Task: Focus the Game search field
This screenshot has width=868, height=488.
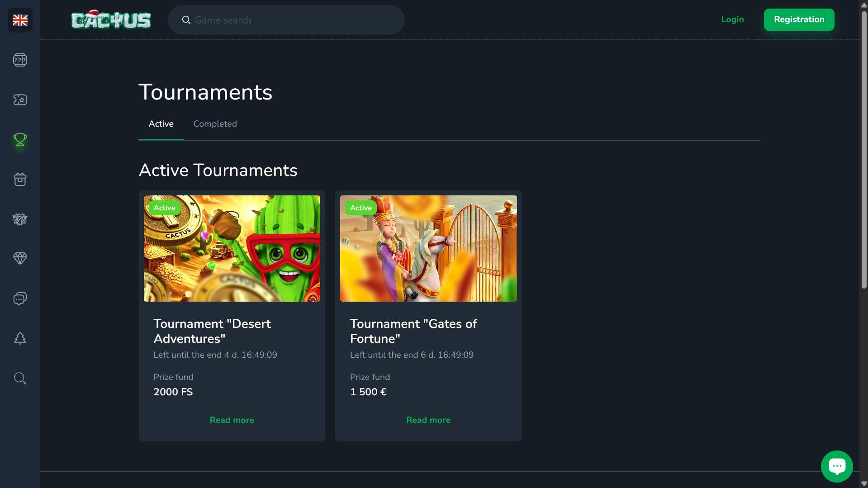Action: coord(286,20)
